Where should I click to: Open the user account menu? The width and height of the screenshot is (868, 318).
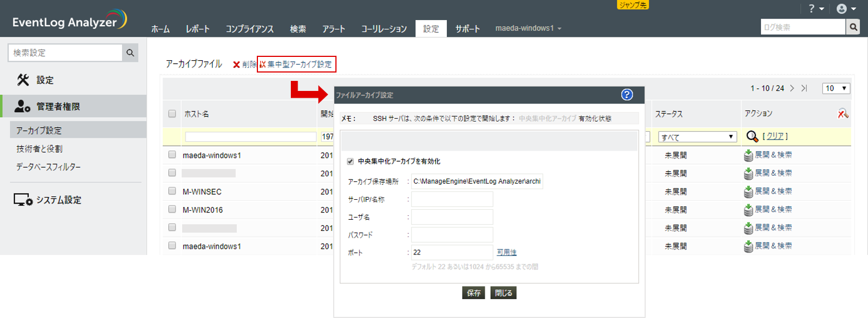[x=846, y=8]
